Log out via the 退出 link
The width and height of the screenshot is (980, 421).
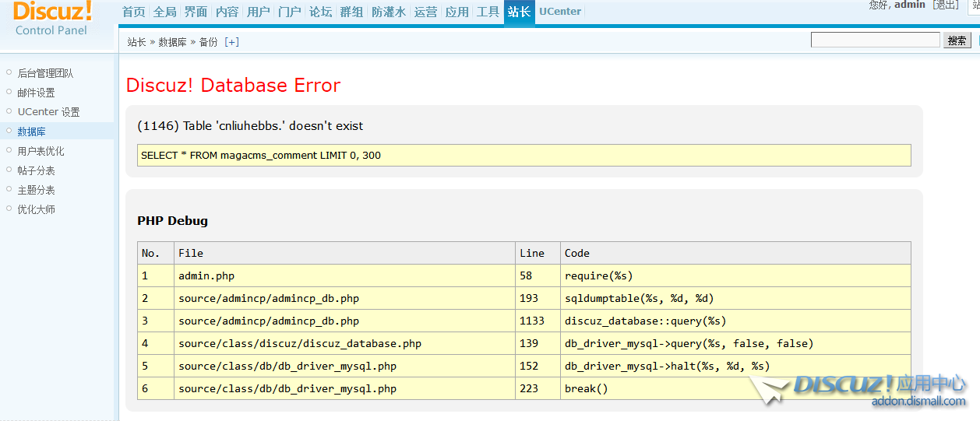947,5
